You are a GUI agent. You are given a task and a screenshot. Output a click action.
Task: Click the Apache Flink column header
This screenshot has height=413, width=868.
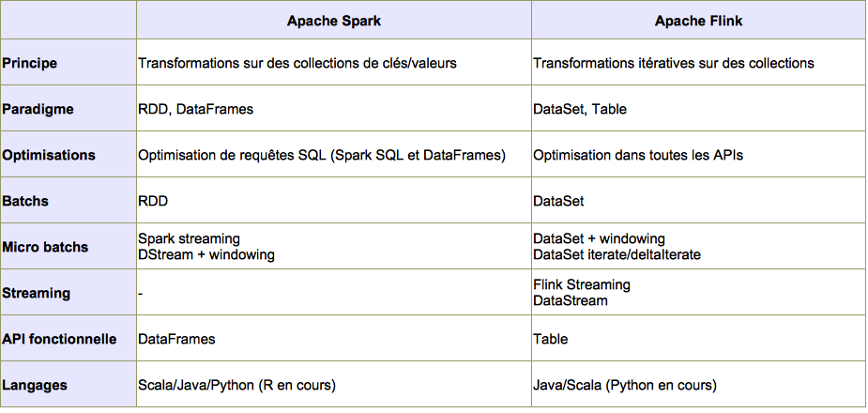[698, 19]
